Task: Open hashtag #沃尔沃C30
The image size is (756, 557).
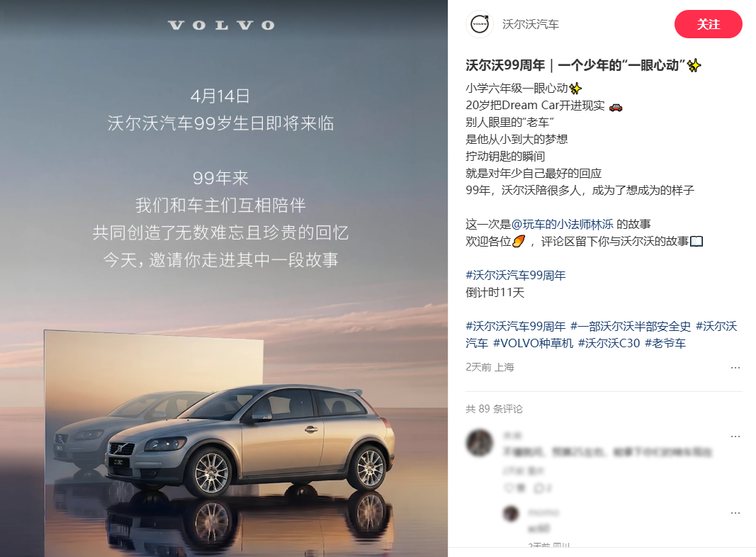Action: (609, 344)
